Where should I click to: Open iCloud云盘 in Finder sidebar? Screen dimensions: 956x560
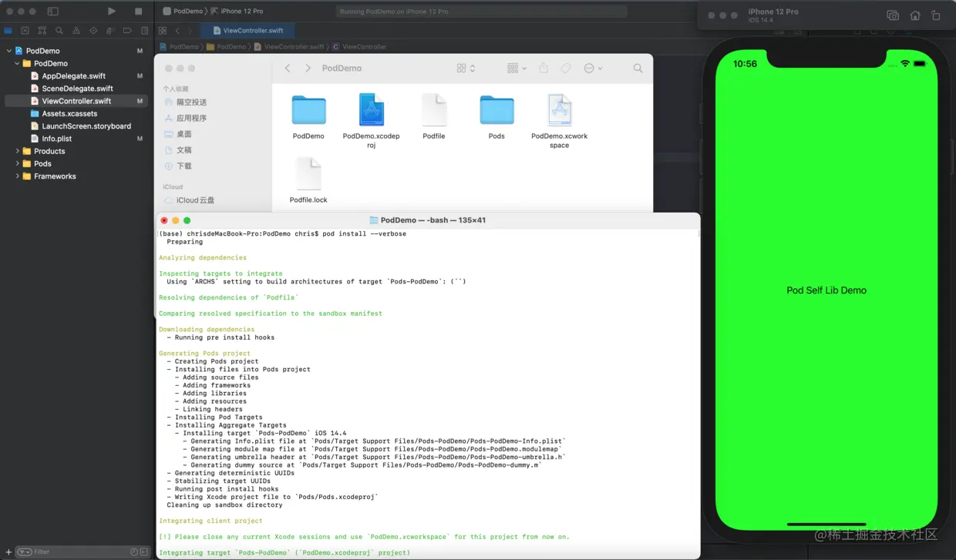[x=189, y=200]
